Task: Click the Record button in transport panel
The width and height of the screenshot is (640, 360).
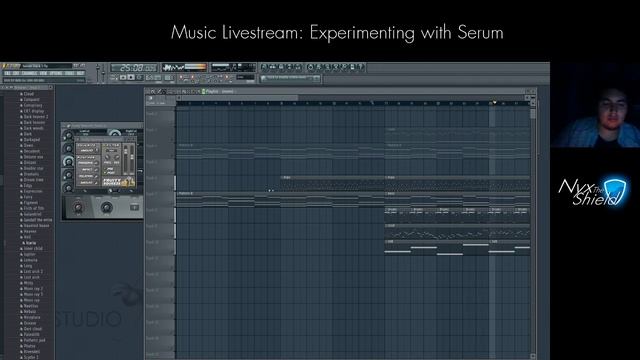Action: point(140,77)
